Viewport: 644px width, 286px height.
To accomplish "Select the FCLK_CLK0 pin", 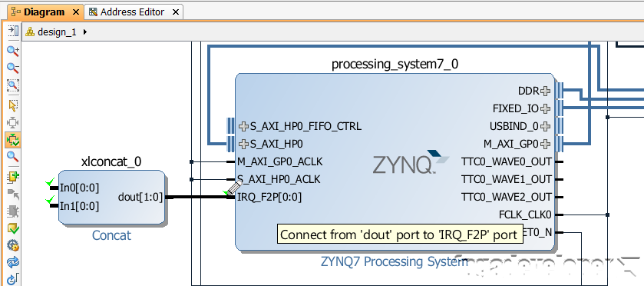I will [525, 214].
